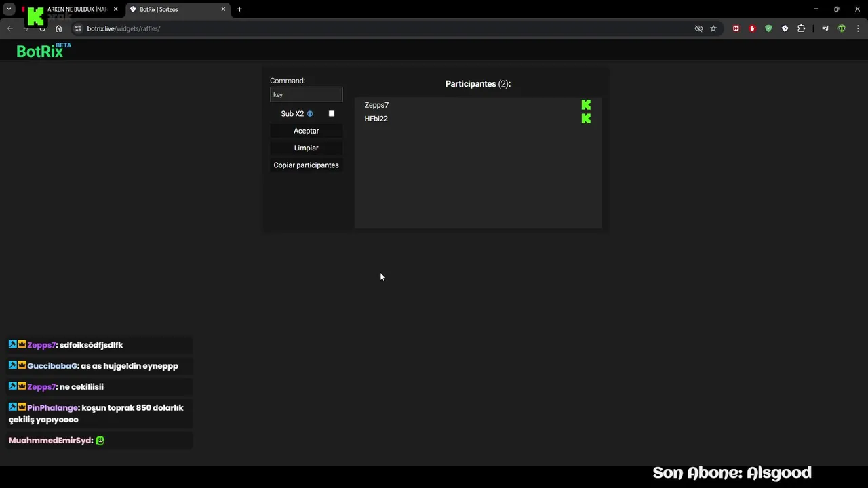This screenshot has width=868, height=488.
Task: Click the Kick icon beside HFbi22
Action: click(x=586, y=119)
